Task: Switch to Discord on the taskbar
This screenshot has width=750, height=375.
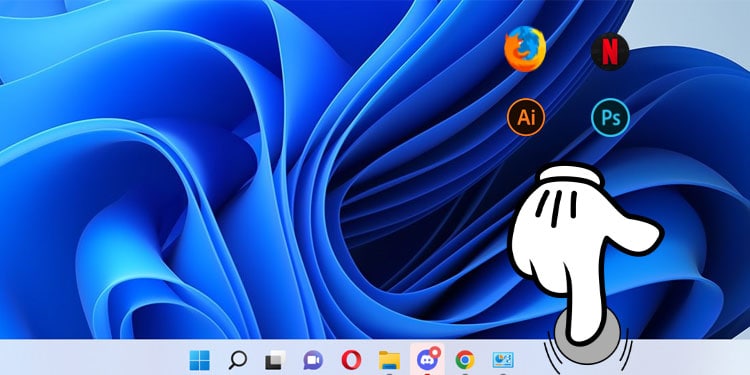Action: click(427, 359)
